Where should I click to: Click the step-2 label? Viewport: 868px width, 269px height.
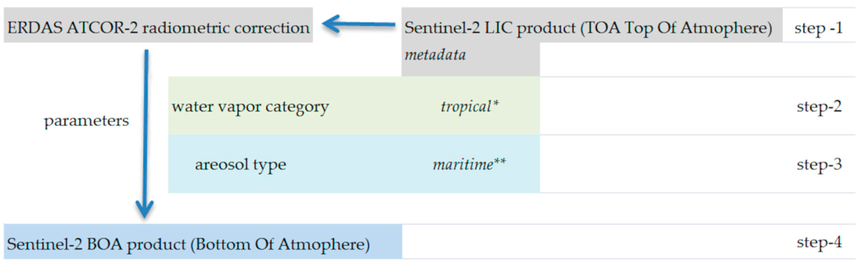(x=819, y=107)
